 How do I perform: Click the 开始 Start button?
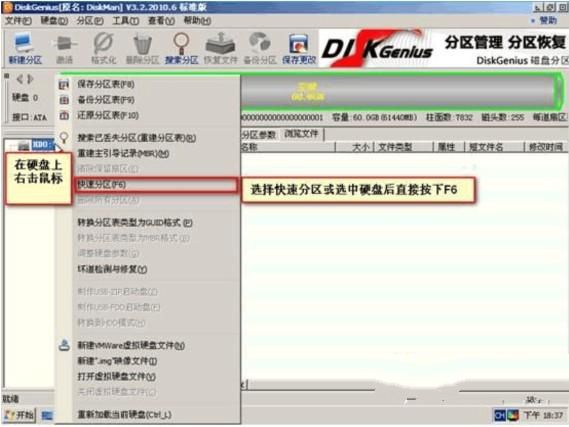[19, 415]
